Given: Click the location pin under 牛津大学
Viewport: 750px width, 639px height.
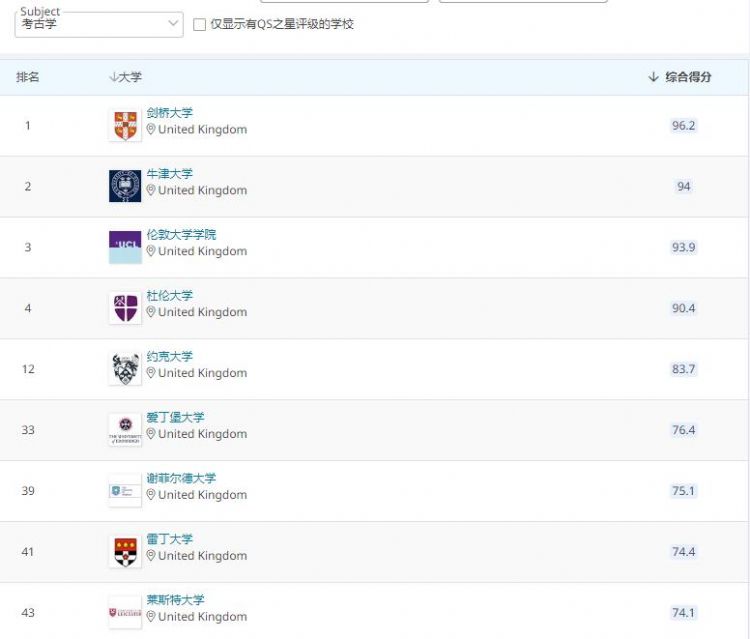Looking at the screenshot, I should pyautogui.click(x=151, y=190).
